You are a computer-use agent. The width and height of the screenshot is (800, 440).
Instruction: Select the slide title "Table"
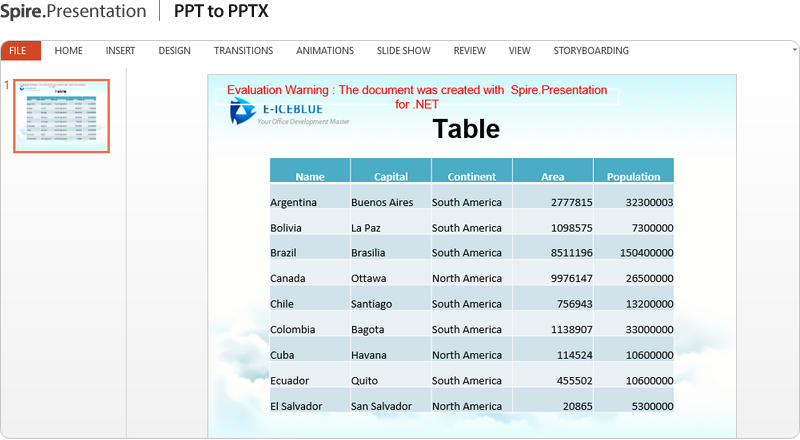click(x=465, y=129)
